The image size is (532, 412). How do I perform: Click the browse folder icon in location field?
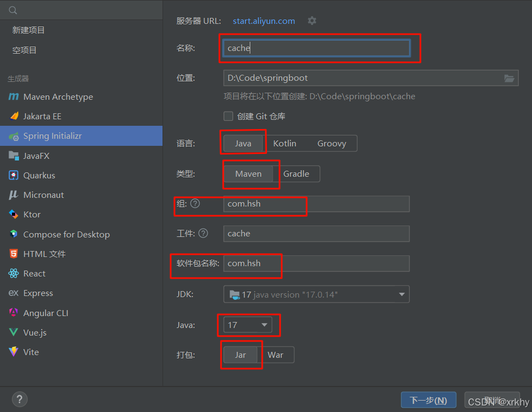(x=509, y=79)
